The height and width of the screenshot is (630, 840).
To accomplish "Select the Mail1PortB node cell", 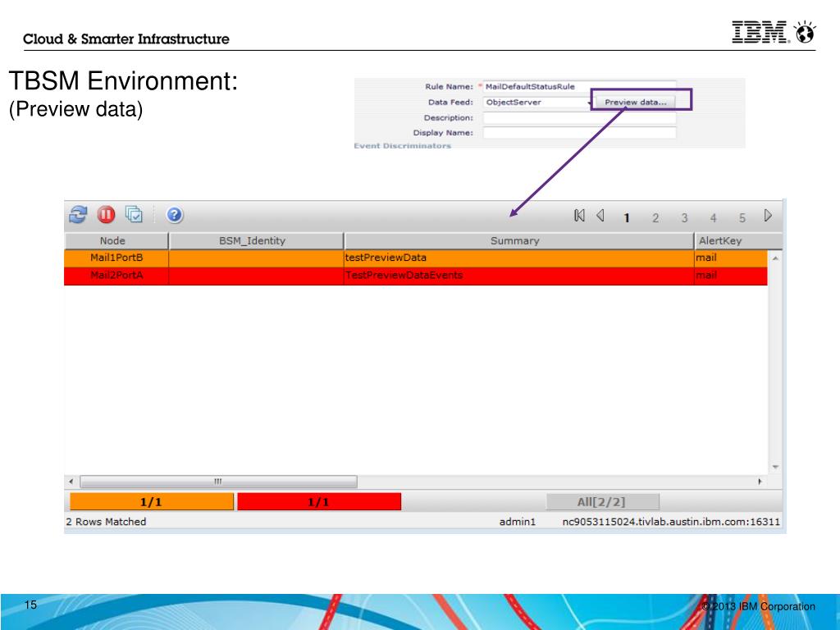I will pyautogui.click(x=116, y=258).
